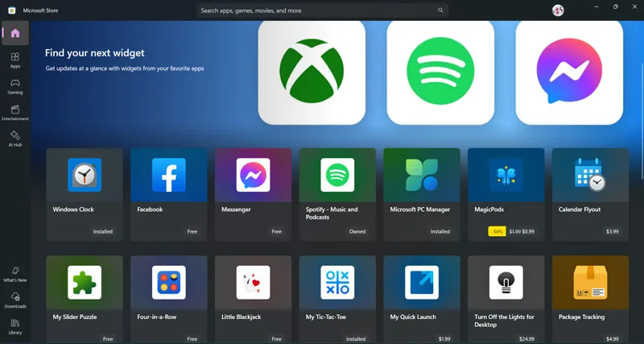Click the search apps input field
This screenshot has height=344, width=644.
tap(322, 10)
